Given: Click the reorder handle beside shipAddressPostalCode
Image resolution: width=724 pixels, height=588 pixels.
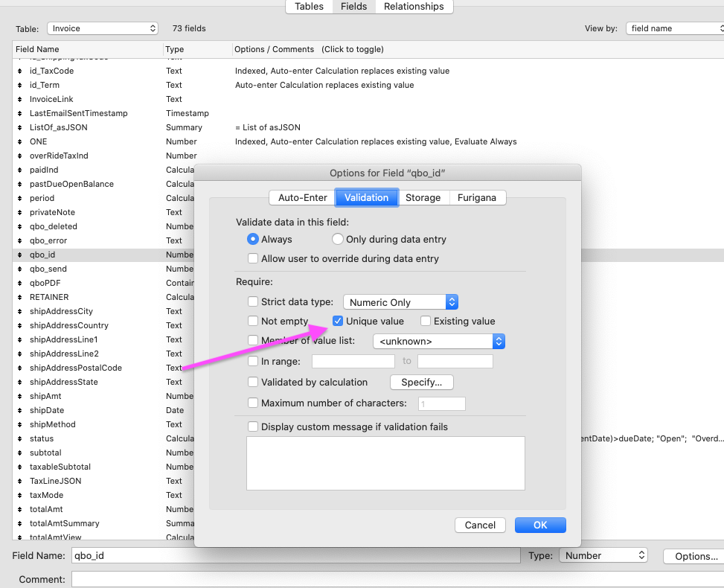Looking at the screenshot, I should (20, 368).
